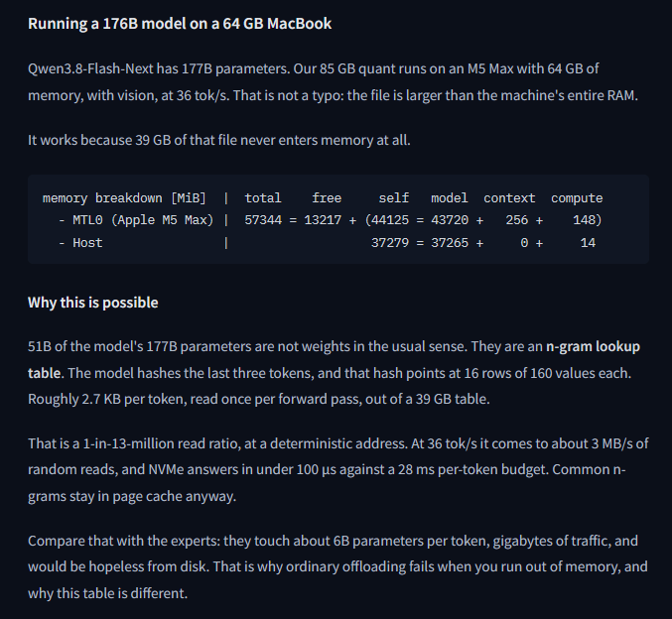
Task: Click the word 'table' in bold
Action: pyautogui.click(x=44, y=373)
